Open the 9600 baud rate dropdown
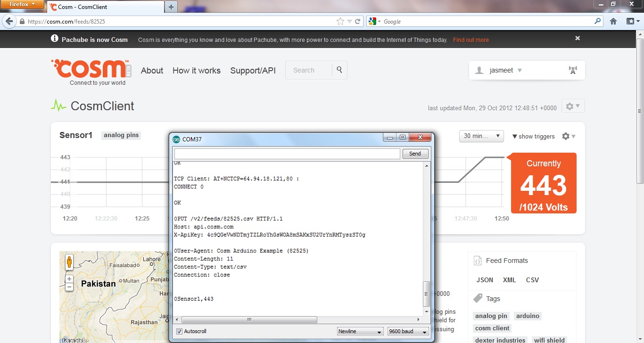644x343 pixels. (x=408, y=331)
